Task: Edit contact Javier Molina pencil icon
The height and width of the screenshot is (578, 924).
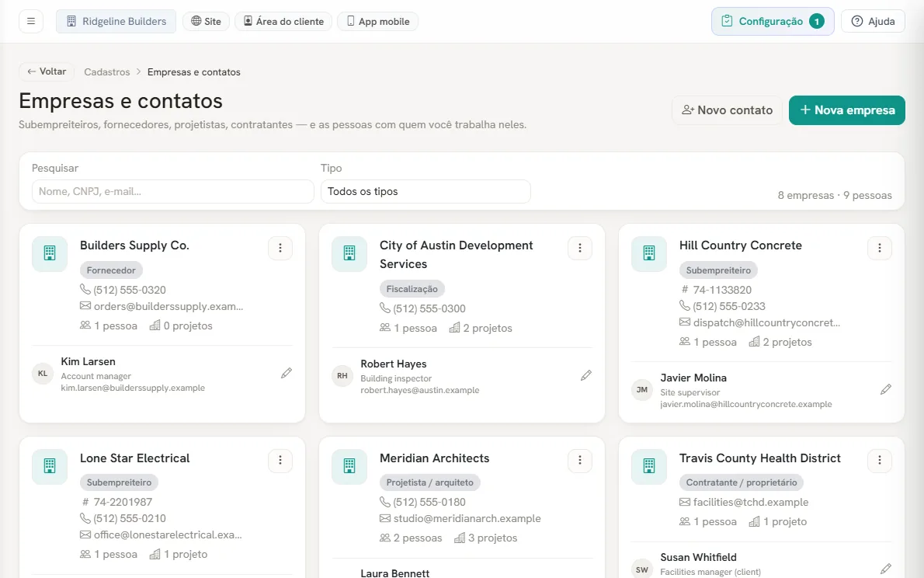Action: pos(886,390)
